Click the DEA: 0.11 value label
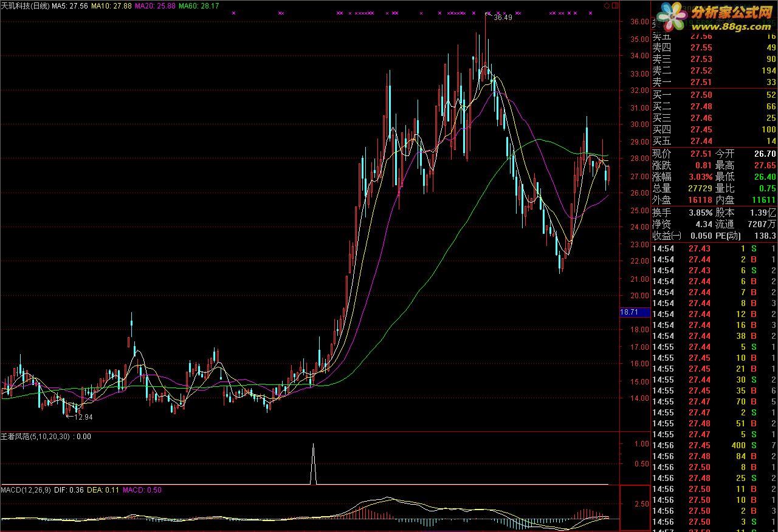 coord(103,489)
